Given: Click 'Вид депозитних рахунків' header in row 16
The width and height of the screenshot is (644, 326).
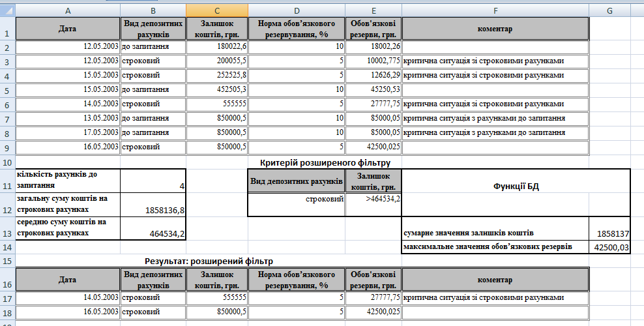Looking at the screenshot, I should 153,280.
